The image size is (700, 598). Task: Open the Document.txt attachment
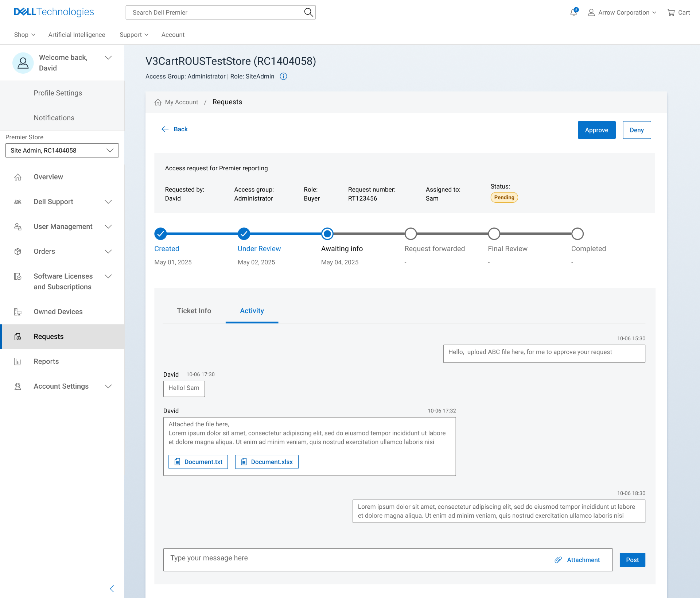point(198,462)
